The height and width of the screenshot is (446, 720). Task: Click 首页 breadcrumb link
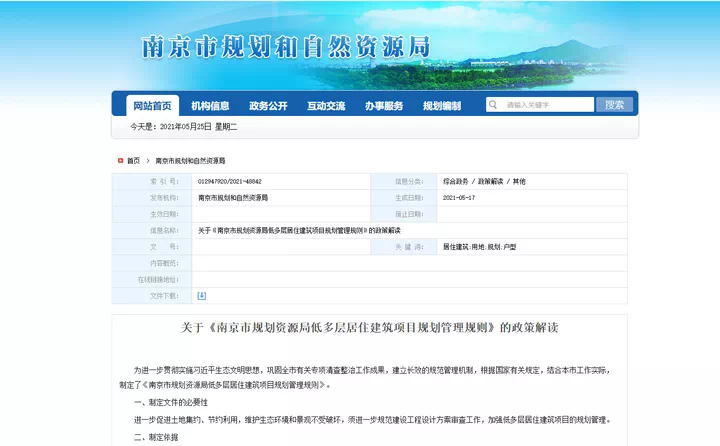134,160
